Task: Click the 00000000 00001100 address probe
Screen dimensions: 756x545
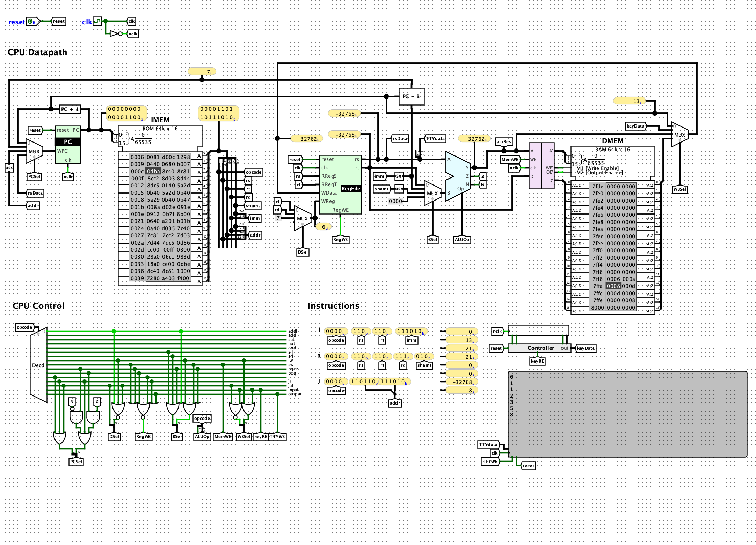Action: pos(126,113)
